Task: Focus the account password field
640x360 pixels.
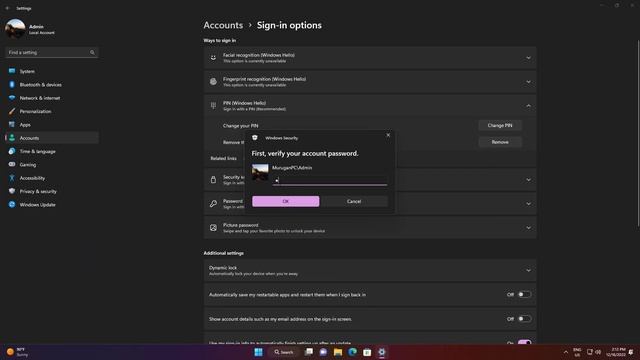Action: pyautogui.click(x=330, y=180)
